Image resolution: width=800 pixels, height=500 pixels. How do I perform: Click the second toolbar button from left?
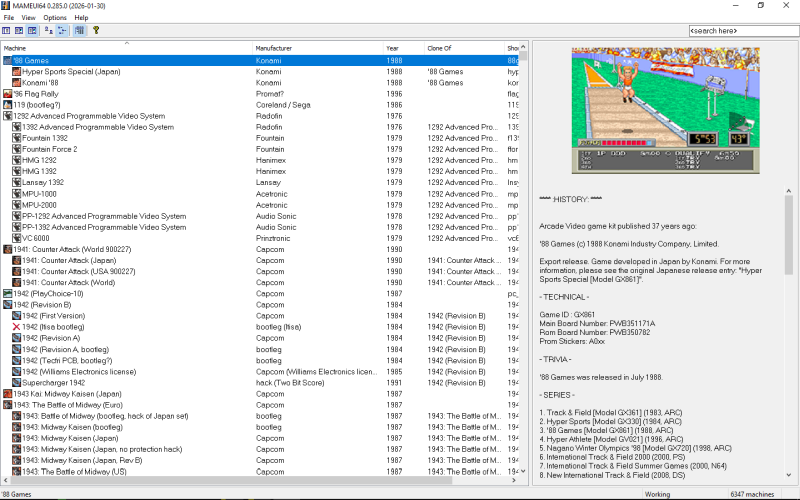tap(20, 30)
